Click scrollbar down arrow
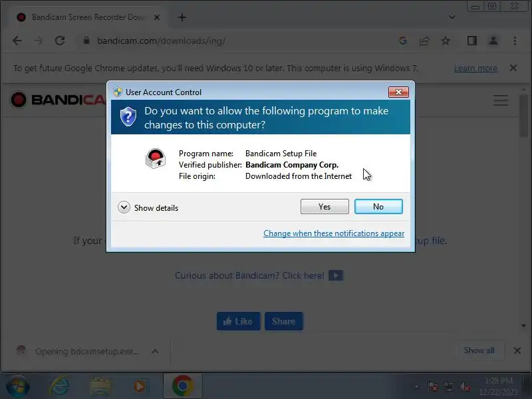Image resolution: width=532 pixels, height=399 pixels. pos(523,326)
